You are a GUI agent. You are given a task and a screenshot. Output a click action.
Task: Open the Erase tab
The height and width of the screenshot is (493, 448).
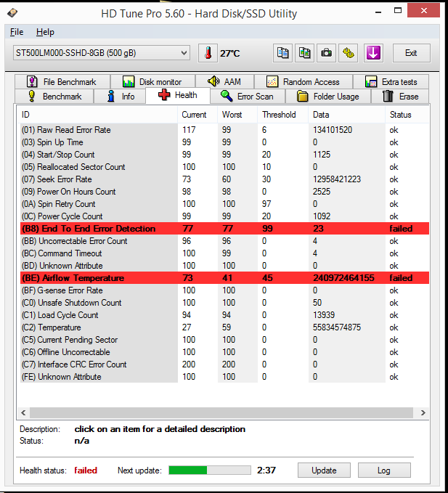(x=400, y=97)
